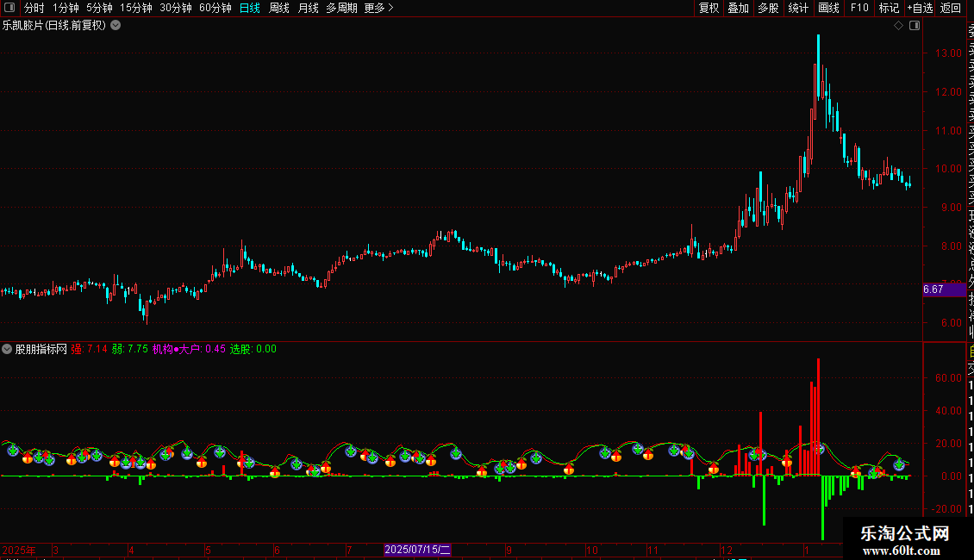Screen dimensions: 974x560
Task: Click the 返回 back button
Action: (x=951, y=8)
